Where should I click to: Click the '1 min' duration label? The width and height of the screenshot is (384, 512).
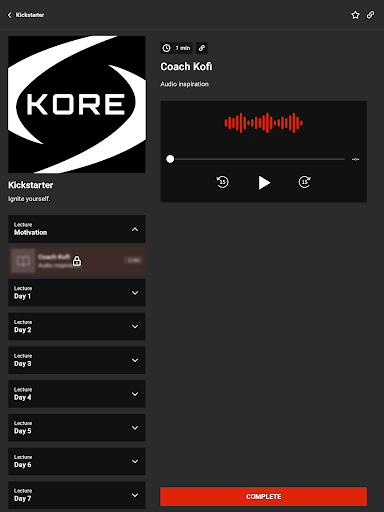coord(183,48)
